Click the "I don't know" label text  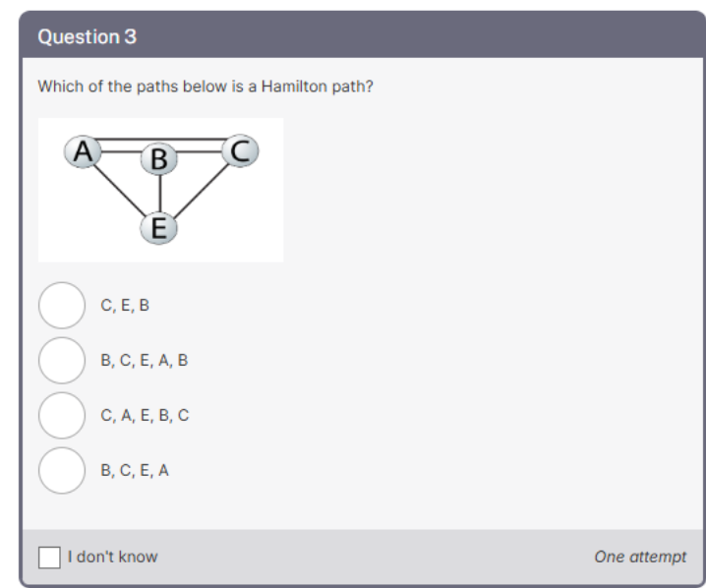pyautogui.click(x=112, y=557)
